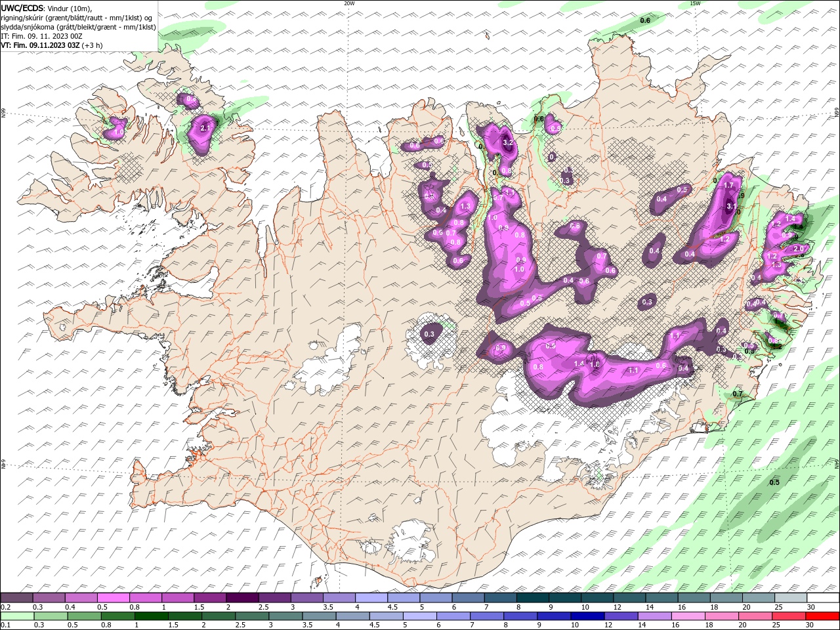Screen dimensions: 840x630
Task: Click the 'VT: Fim. 09.11.2023 03Z' valid time
Action: click(x=40, y=45)
